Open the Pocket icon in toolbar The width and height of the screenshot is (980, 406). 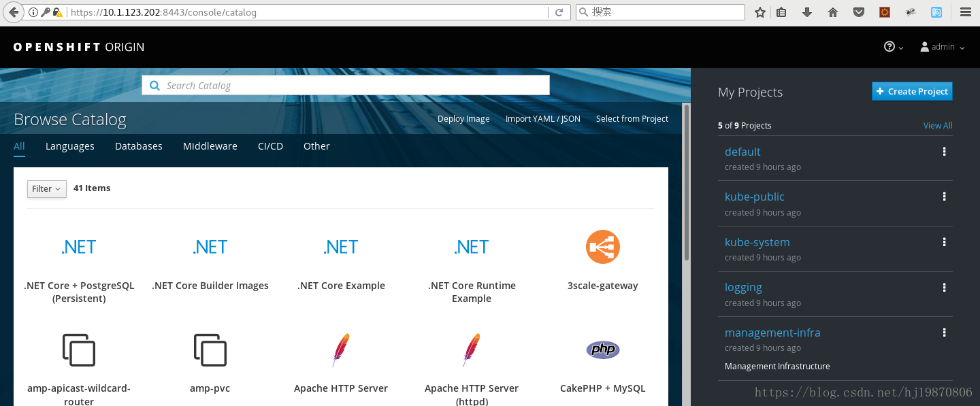click(x=859, y=12)
